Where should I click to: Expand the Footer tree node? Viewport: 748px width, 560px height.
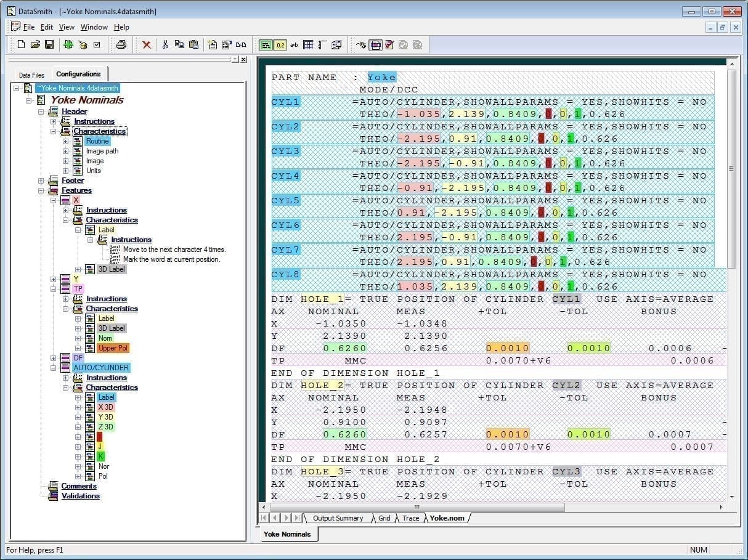point(41,181)
